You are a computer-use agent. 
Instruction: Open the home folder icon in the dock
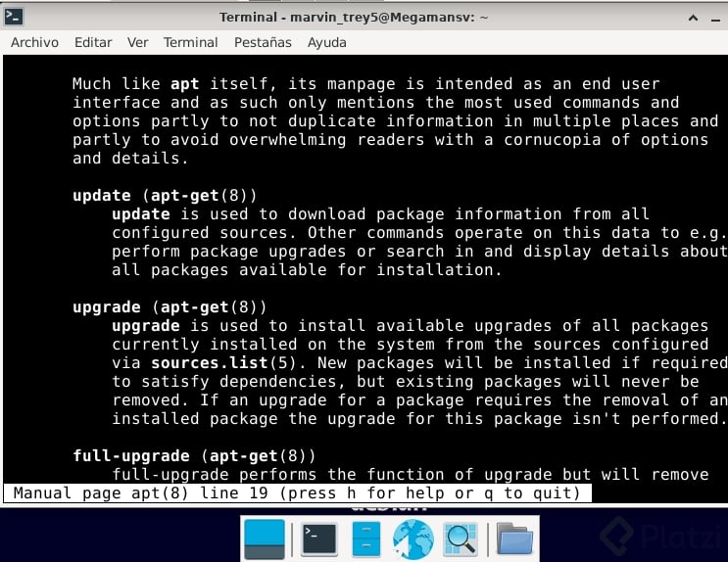tap(514, 539)
